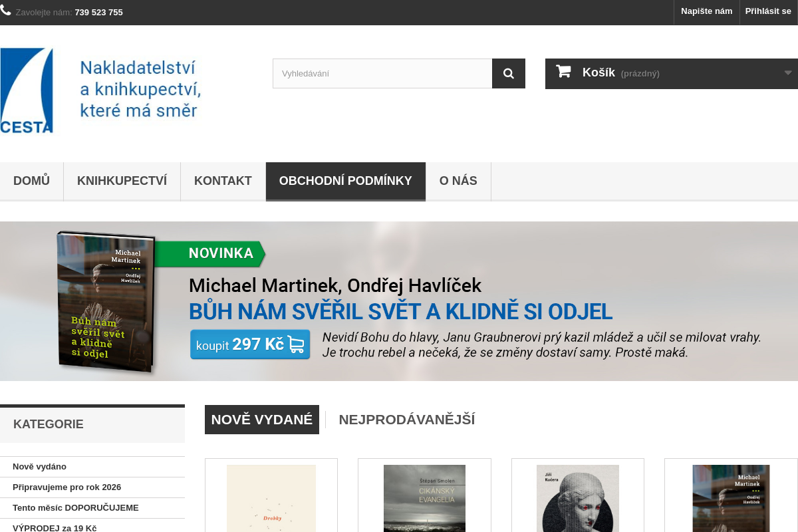Click the Michael Martinek book thumbnail in the product list
This screenshot has height=532, width=798.
click(x=731, y=498)
